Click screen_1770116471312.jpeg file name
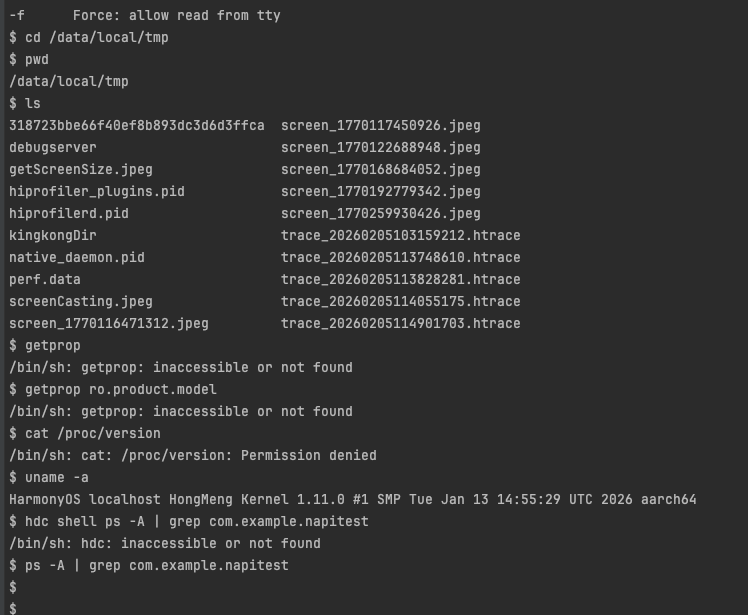748x615 pixels. (x=109, y=323)
